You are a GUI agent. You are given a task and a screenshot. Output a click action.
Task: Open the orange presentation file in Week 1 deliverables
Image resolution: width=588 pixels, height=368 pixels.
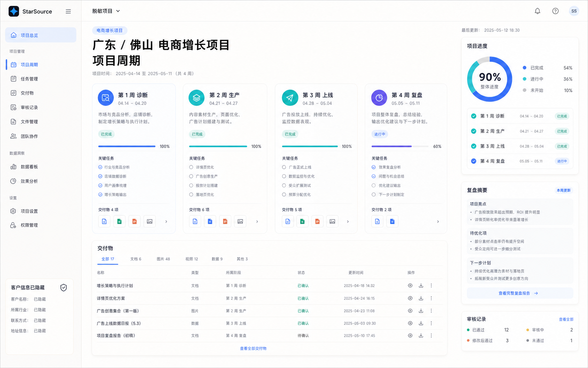point(135,221)
